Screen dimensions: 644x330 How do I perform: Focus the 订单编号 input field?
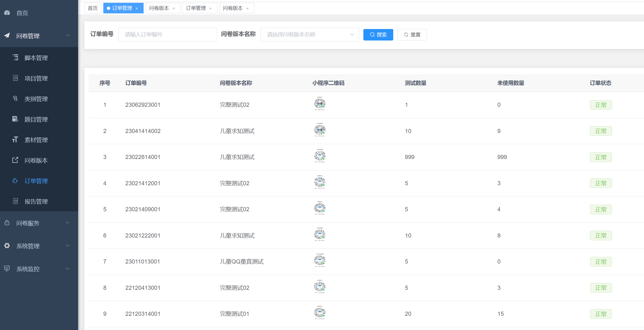pyautogui.click(x=167, y=34)
